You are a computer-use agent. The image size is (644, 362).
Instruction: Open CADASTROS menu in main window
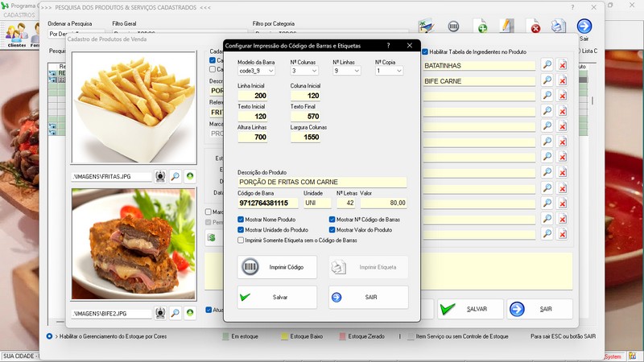click(x=19, y=14)
